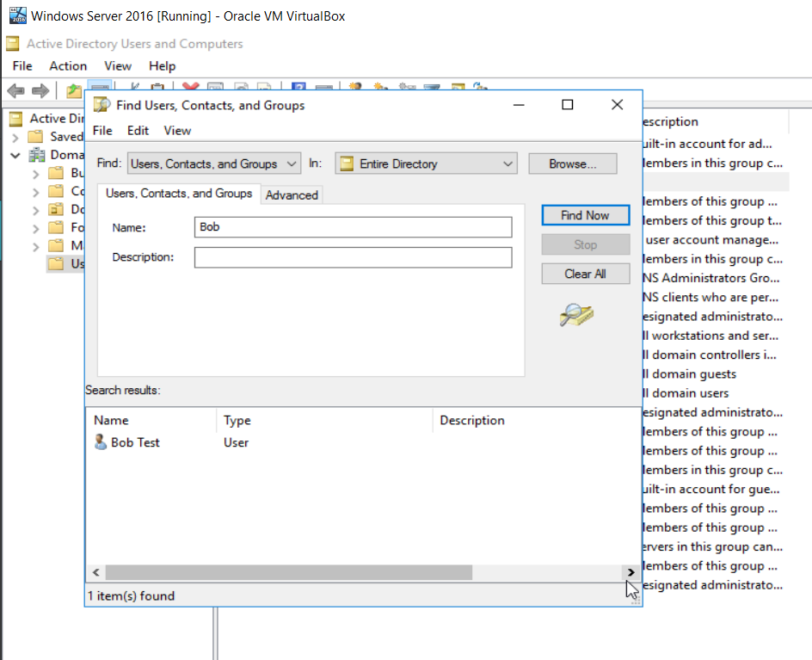Screen dimensions: 812x660
Task: Click the folder icon of the 'Fo' tree node
Action: click(x=56, y=227)
